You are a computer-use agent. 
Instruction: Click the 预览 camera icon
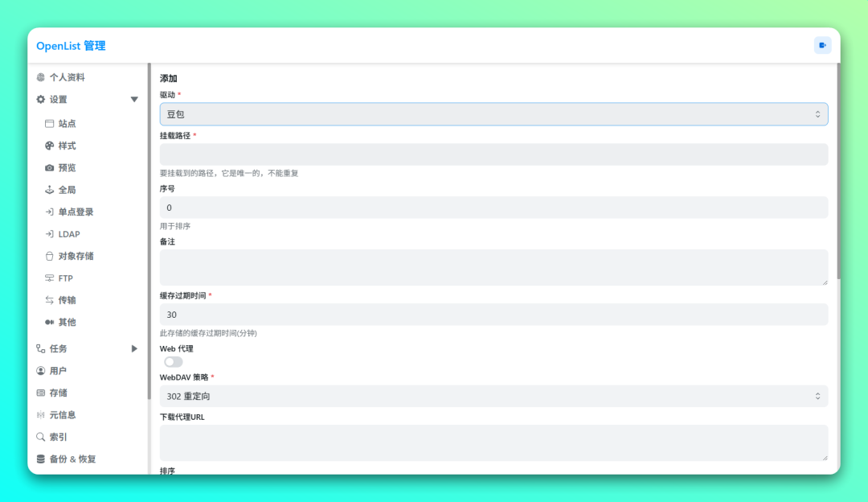pos(50,168)
